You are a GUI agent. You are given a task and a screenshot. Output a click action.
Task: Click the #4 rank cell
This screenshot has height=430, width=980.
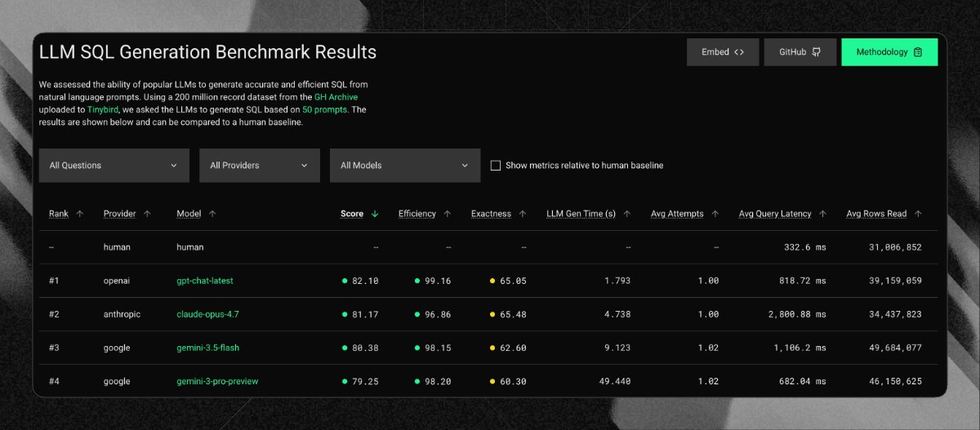(55, 381)
